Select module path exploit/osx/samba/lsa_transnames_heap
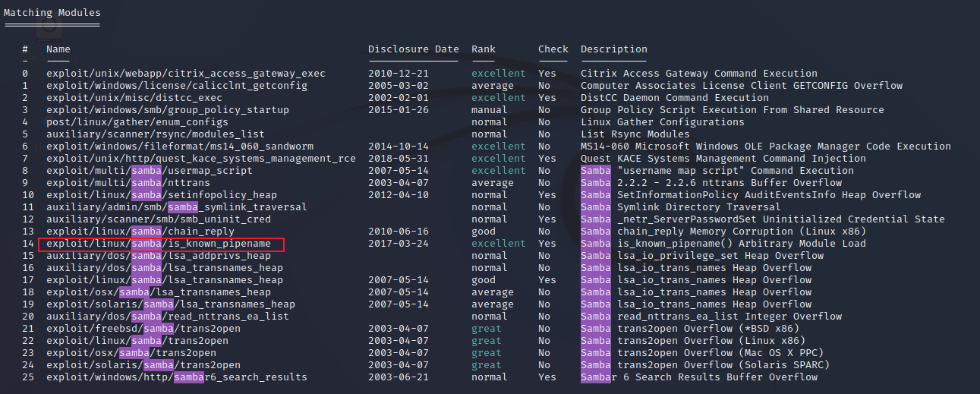 [x=159, y=292]
